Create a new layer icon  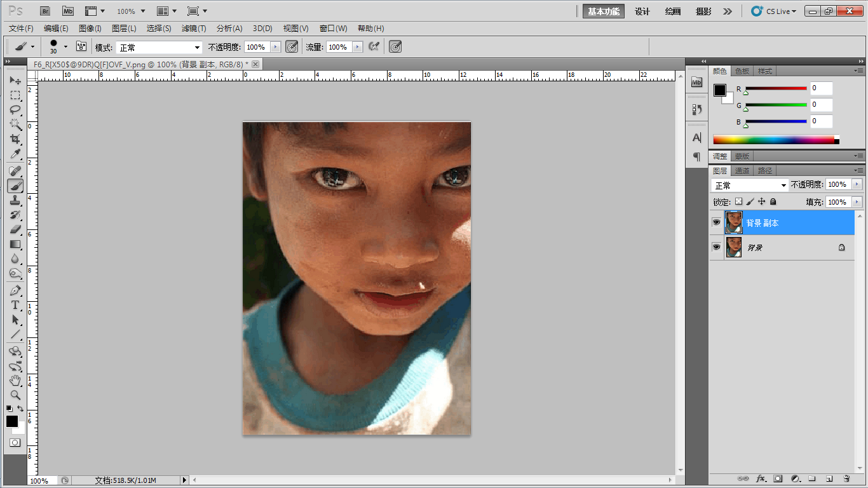tap(829, 478)
